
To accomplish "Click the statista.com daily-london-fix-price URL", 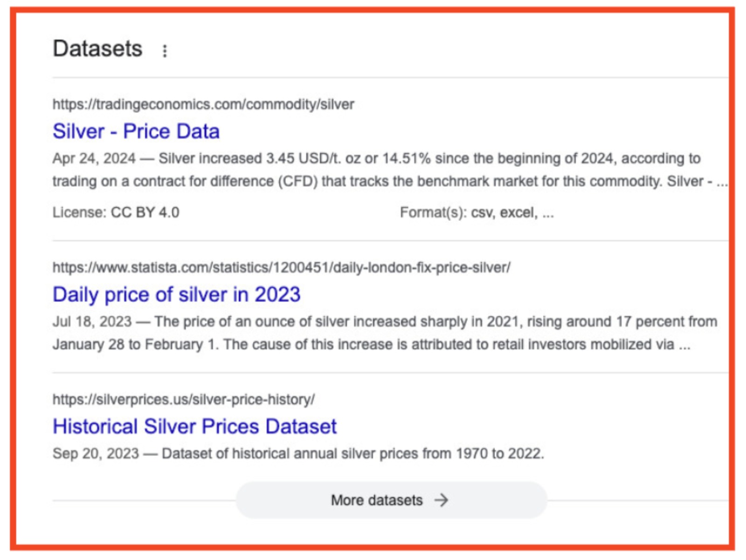I will pyautogui.click(x=282, y=266).
